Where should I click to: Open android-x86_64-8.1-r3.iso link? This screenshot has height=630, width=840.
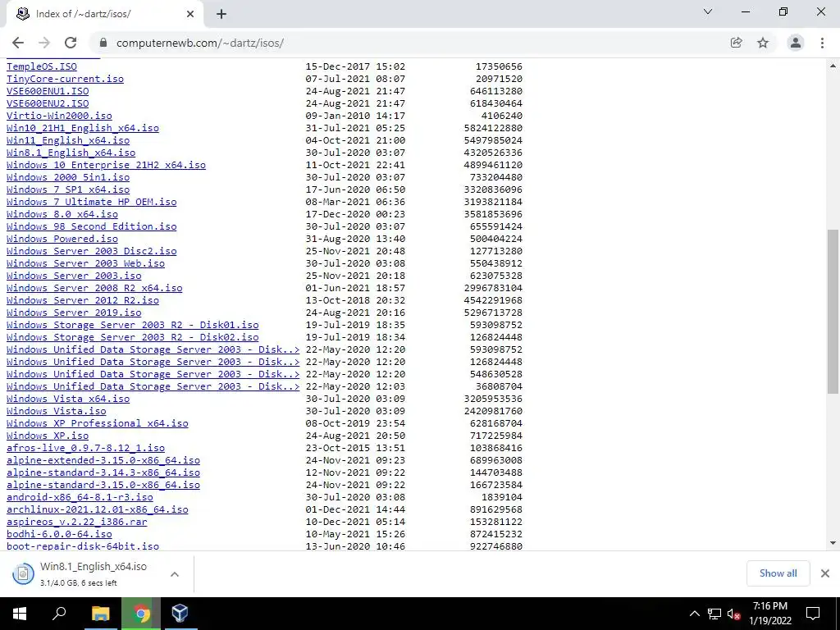tap(80, 498)
